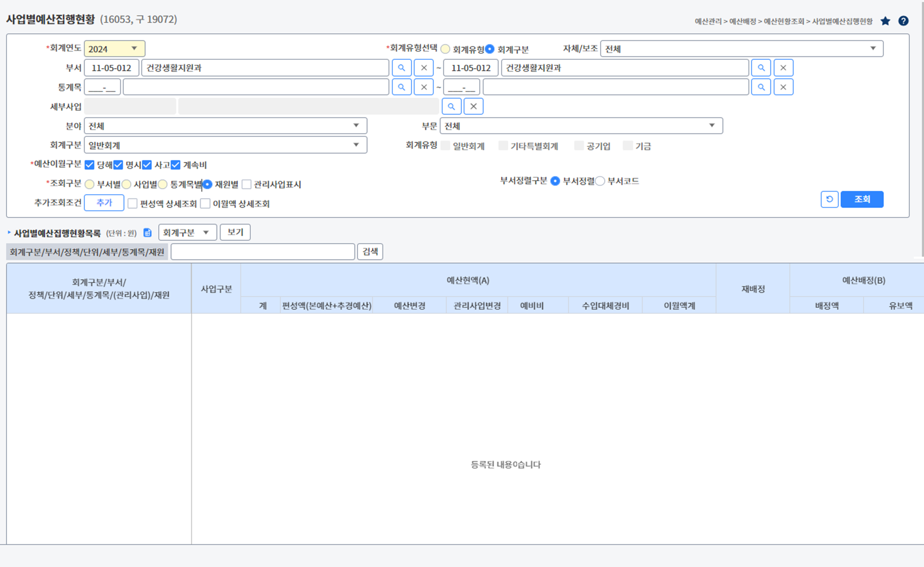Clear 세부사업 field with X icon
Image resolution: width=924 pixels, height=567 pixels.
point(473,107)
